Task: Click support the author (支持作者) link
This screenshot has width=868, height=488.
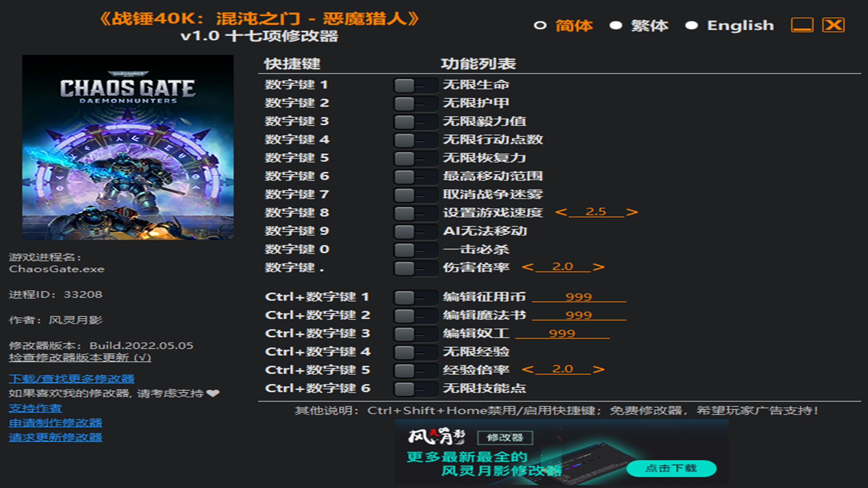Action: click(35, 408)
